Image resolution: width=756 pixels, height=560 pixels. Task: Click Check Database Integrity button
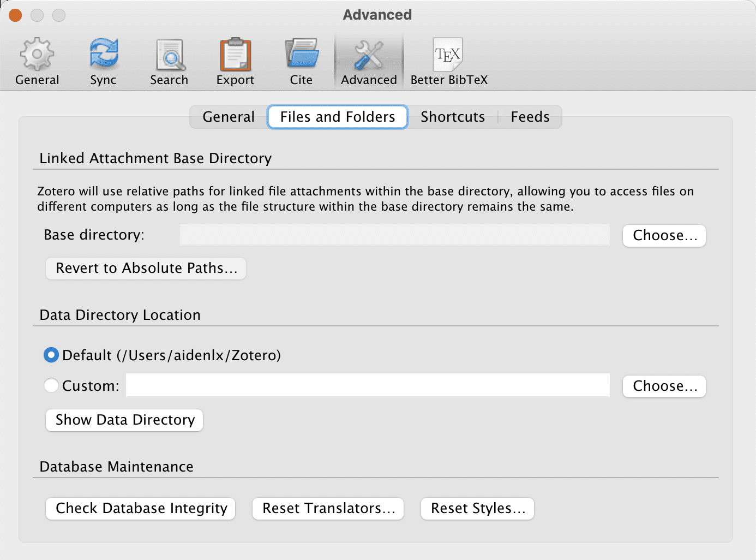point(141,509)
